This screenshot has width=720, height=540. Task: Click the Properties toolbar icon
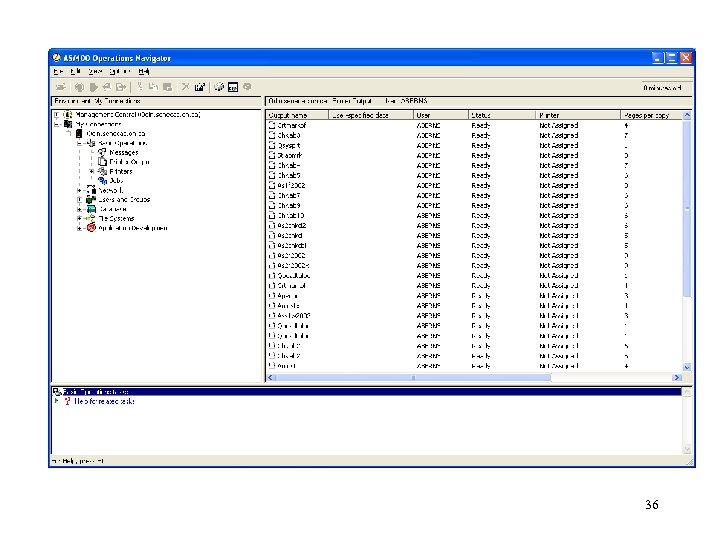[200, 87]
